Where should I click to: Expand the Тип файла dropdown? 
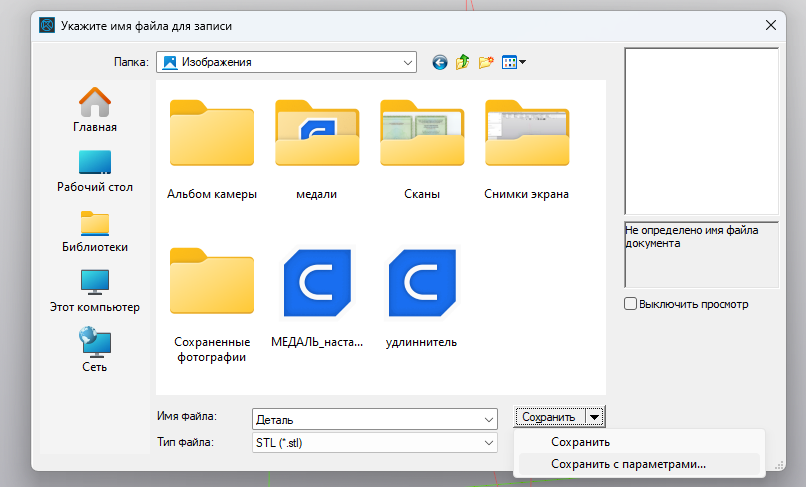489,443
